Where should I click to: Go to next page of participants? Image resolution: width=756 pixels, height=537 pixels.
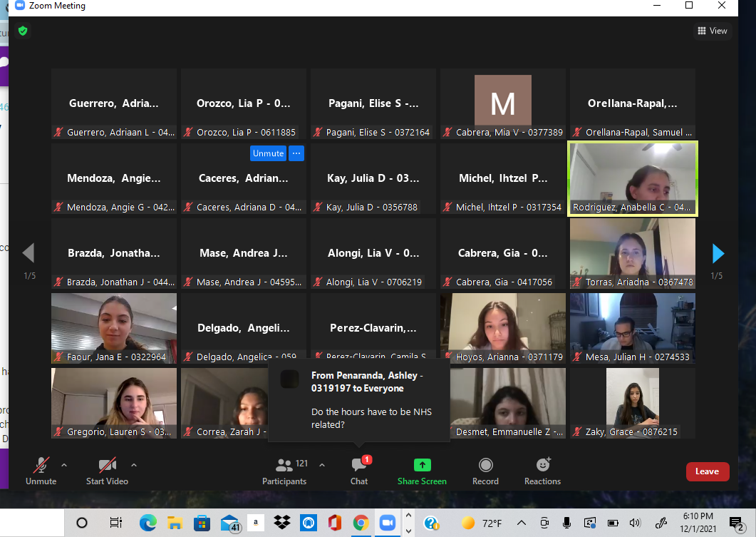pyautogui.click(x=718, y=253)
